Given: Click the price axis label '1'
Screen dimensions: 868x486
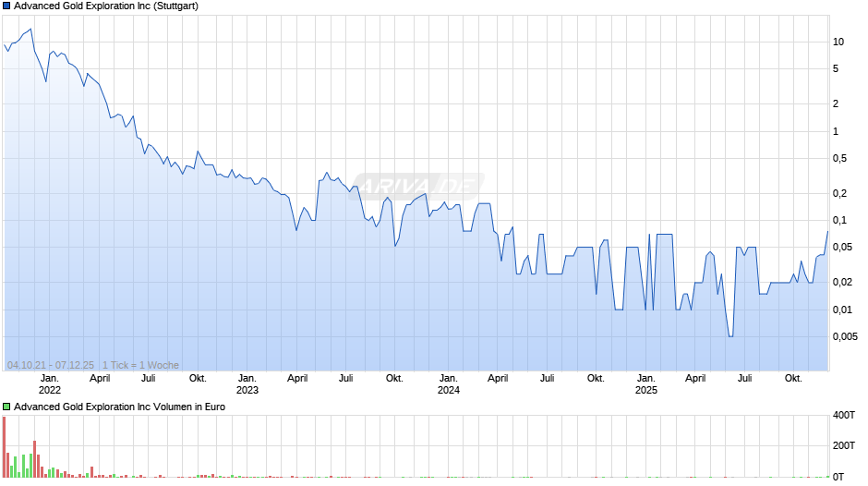Looking at the screenshot, I should pyautogui.click(x=836, y=131).
